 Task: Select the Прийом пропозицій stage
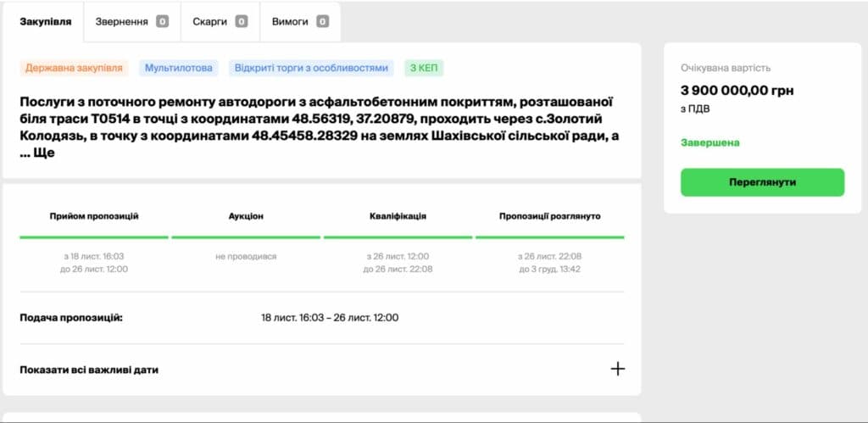tap(94, 216)
